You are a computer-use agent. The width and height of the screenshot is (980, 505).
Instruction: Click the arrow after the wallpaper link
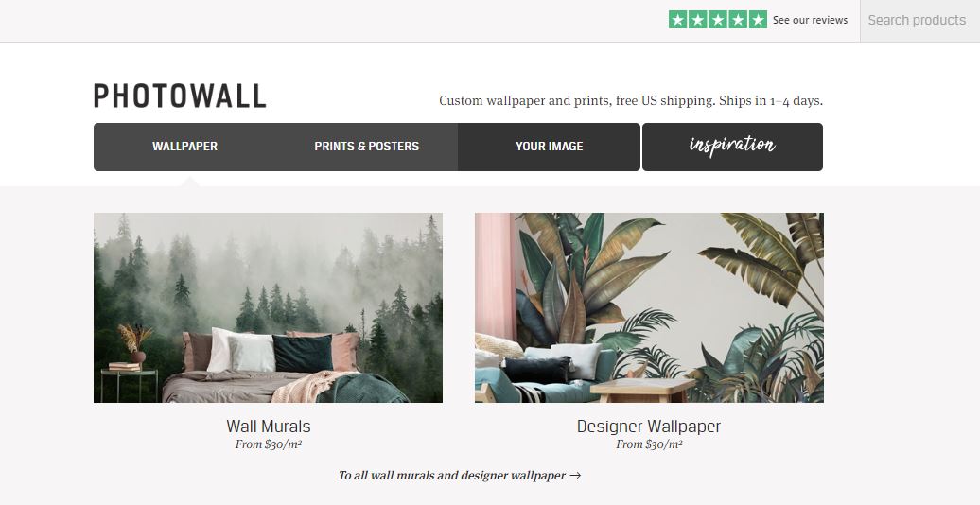click(576, 476)
